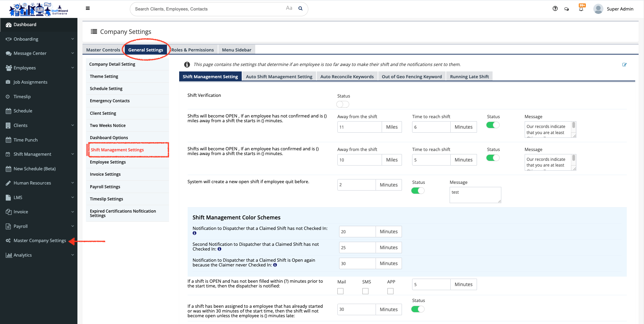The image size is (644, 324).
Task: Toggle status for already-started shift rule
Action: click(x=418, y=309)
